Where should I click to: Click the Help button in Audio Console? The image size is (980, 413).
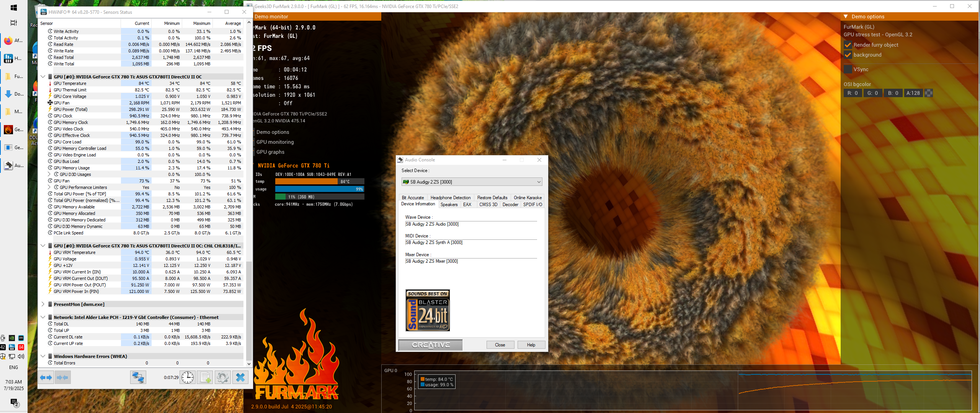tap(531, 345)
